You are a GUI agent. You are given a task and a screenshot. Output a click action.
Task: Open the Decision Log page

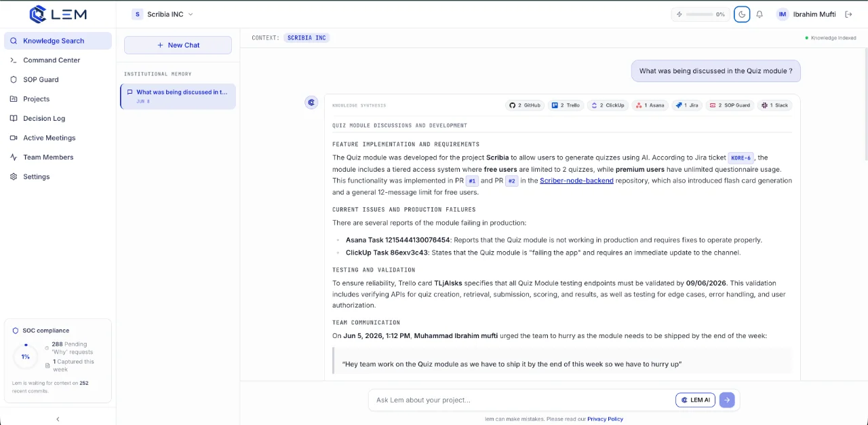58,118
